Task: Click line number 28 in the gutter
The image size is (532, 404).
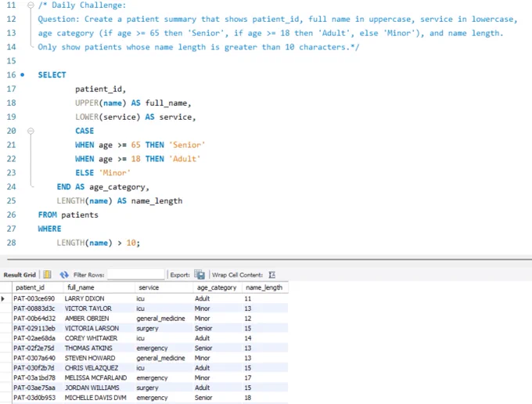Action: [11, 243]
